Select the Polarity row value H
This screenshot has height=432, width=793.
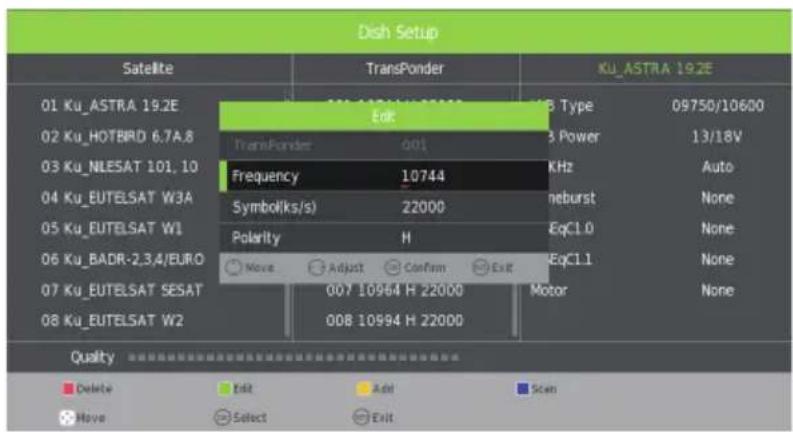406,238
